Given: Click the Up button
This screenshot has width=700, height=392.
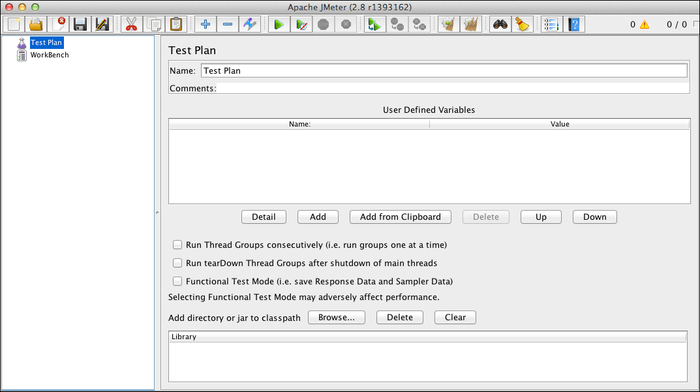Looking at the screenshot, I should [x=541, y=217].
